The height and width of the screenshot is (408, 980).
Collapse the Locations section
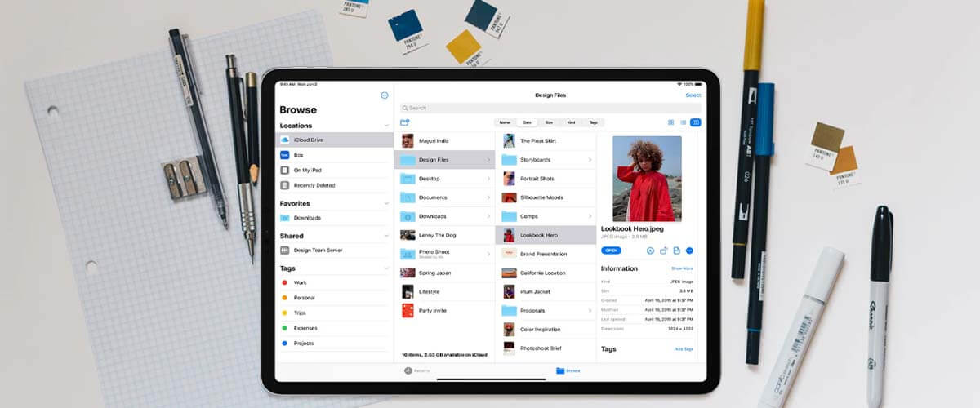click(386, 126)
